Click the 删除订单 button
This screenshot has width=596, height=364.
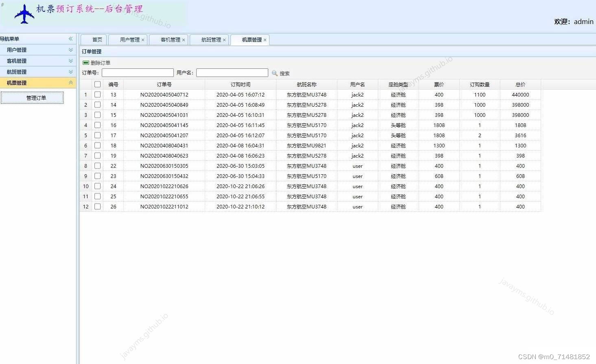tap(96, 63)
